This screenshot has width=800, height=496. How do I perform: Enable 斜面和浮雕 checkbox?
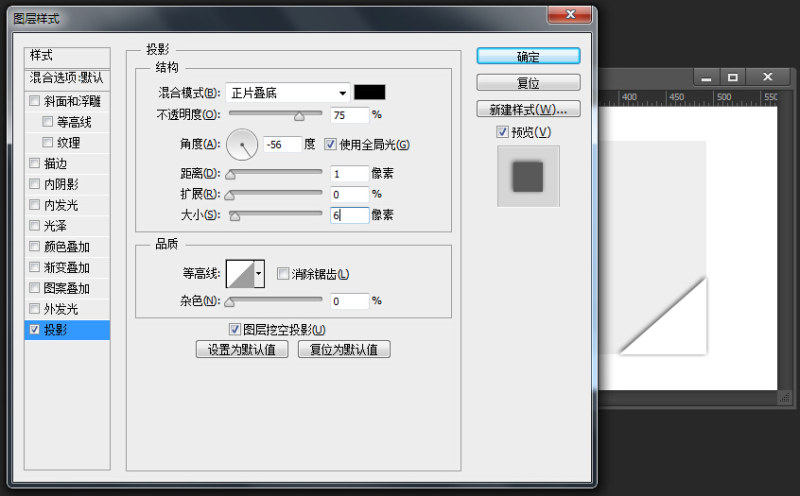pyautogui.click(x=34, y=101)
